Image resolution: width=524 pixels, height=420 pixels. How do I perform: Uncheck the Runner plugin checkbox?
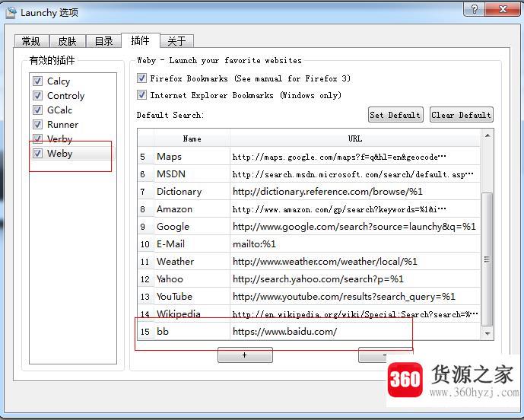[x=37, y=124]
